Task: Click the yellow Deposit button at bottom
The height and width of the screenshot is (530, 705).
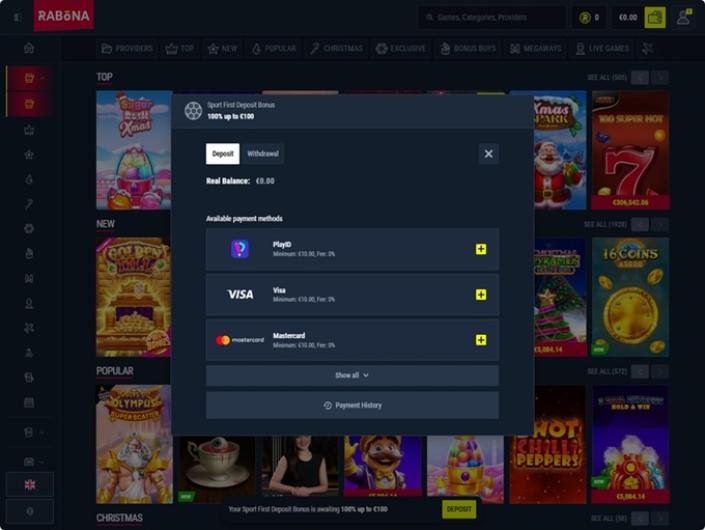Action: [459, 509]
